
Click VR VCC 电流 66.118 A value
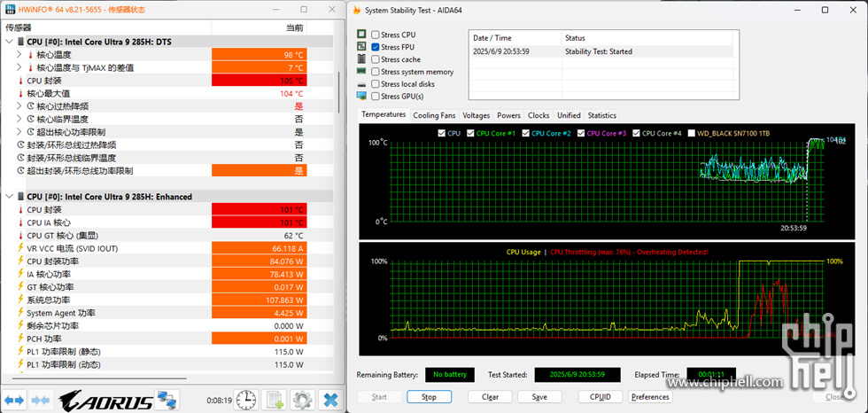point(259,248)
